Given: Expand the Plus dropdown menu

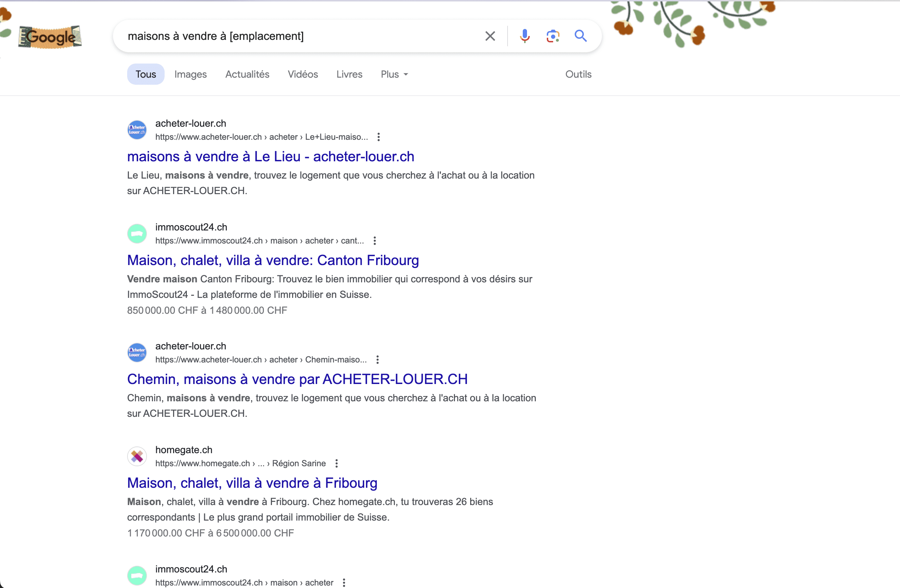Looking at the screenshot, I should 395,74.
